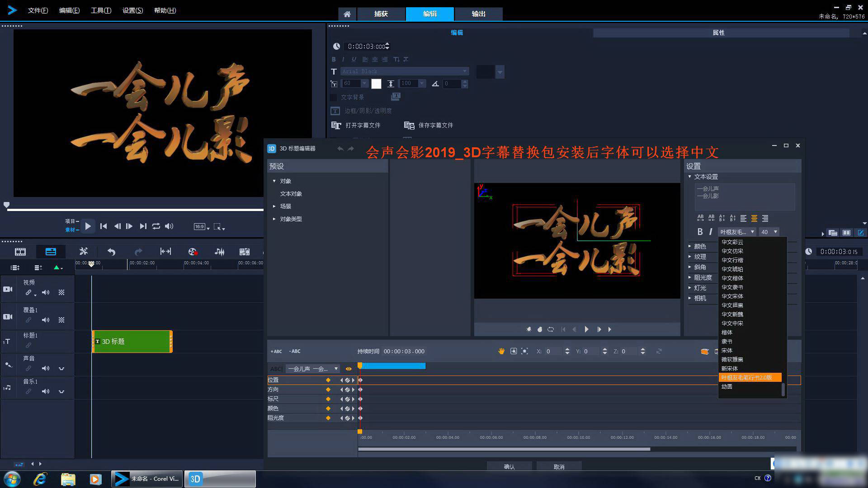Viewport: 868px width, 488px height.
Task: Open the 文件(F) menu
Action: pyautogui.click(x=38, y=10)
